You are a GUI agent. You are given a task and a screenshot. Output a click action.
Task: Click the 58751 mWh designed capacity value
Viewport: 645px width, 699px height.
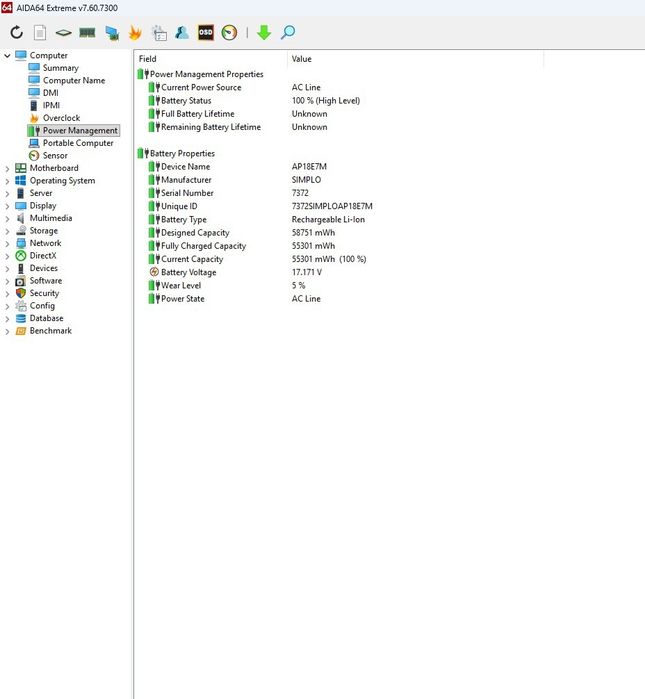(x=313, y=233)
